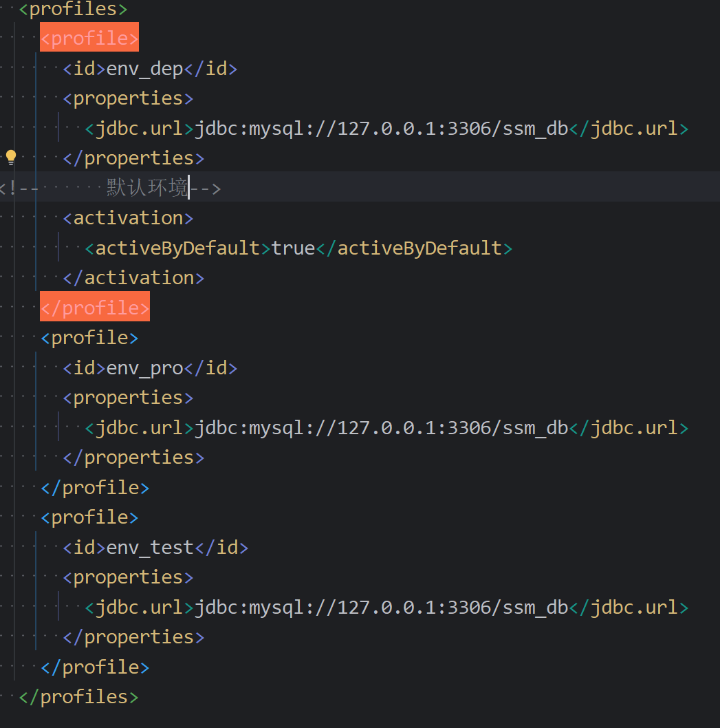
Task: Click the opening profiles tag at top
Action: [x=73, y=9]
